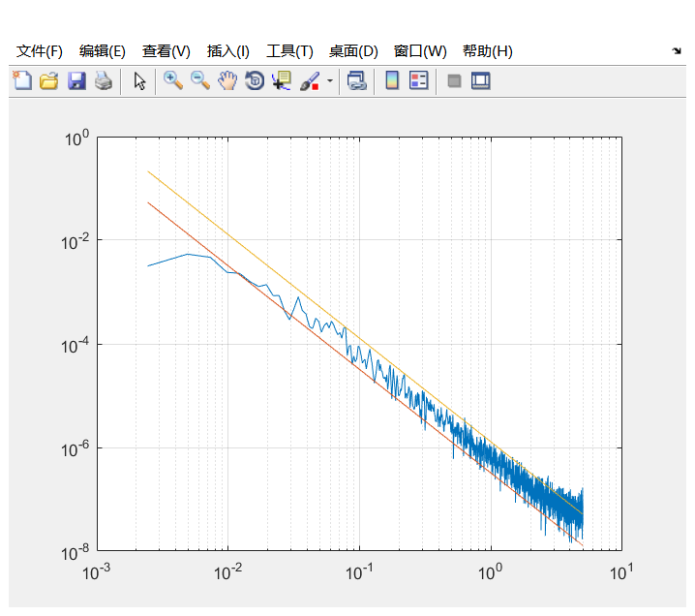Toggle the Edit Plot arrow tool
The height and width of the screenshot is (616, 695).
pos(139,81)
